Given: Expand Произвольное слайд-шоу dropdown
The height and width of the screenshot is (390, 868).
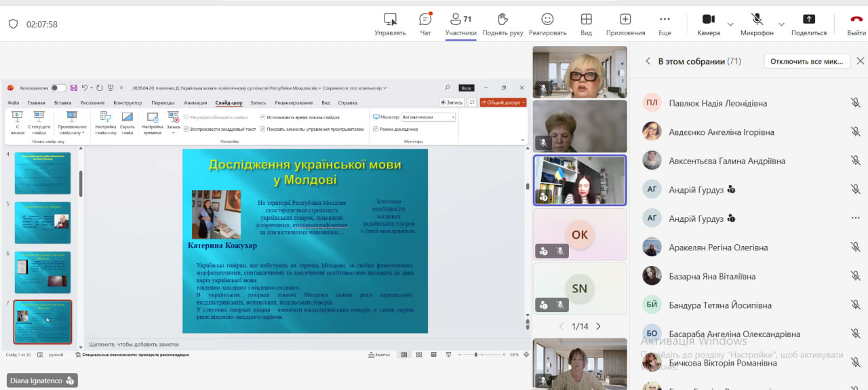Looking at the screenshot, I should tap(72, 123).
